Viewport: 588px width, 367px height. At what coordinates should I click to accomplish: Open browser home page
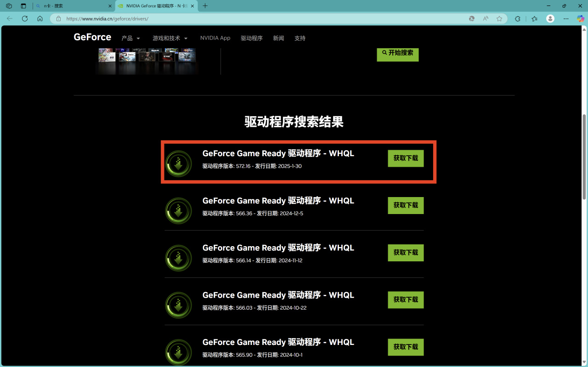pos(40,19)
